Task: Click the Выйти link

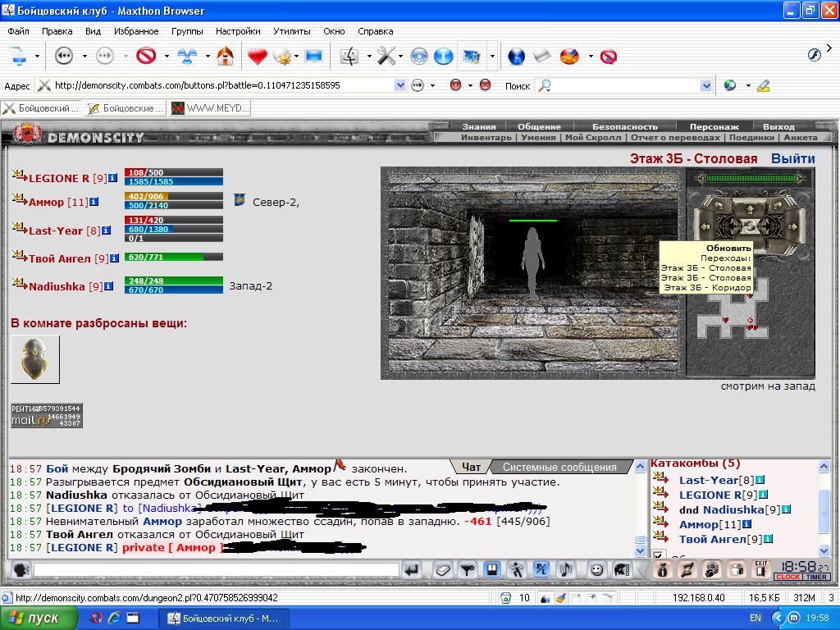Action: [793, 158]
